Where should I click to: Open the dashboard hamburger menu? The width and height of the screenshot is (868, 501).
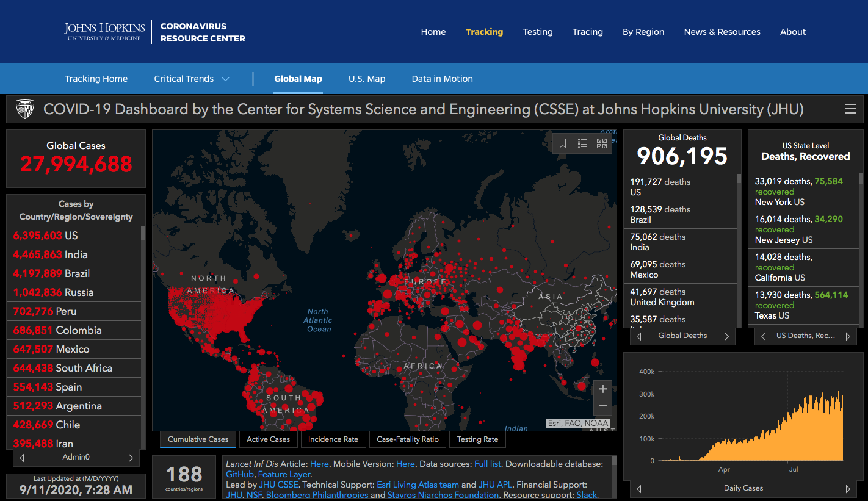pyautogui.click(x=850, y=109)
